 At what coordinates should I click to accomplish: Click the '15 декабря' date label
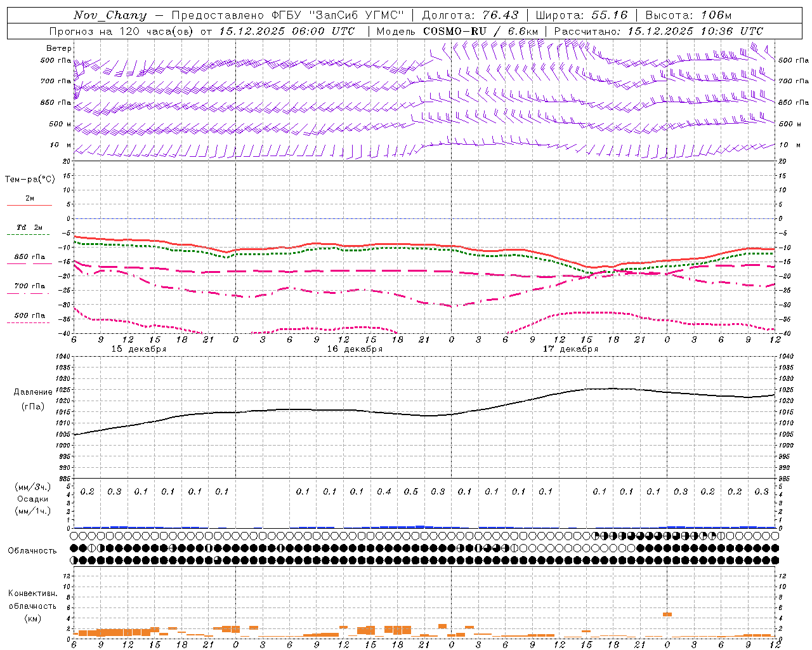pos(139,349)
